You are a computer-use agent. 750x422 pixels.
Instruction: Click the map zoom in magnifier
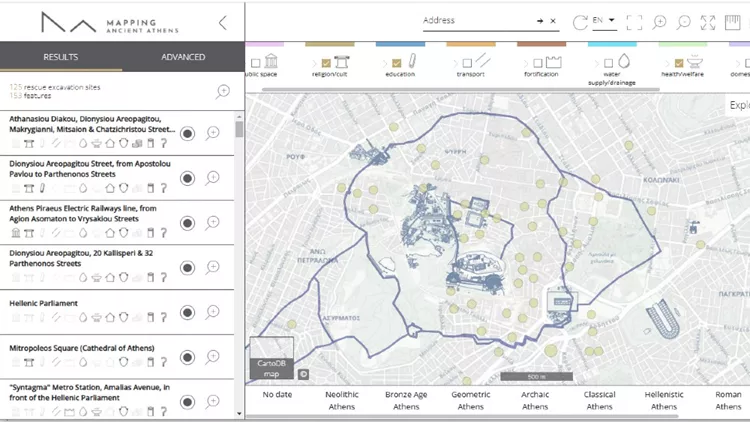point(659,22)
